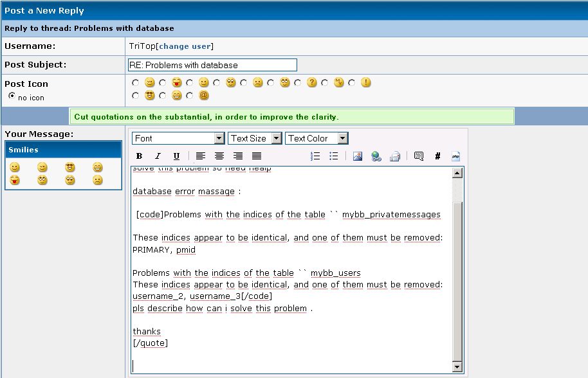Insert PHP code block

coord(455,156)
